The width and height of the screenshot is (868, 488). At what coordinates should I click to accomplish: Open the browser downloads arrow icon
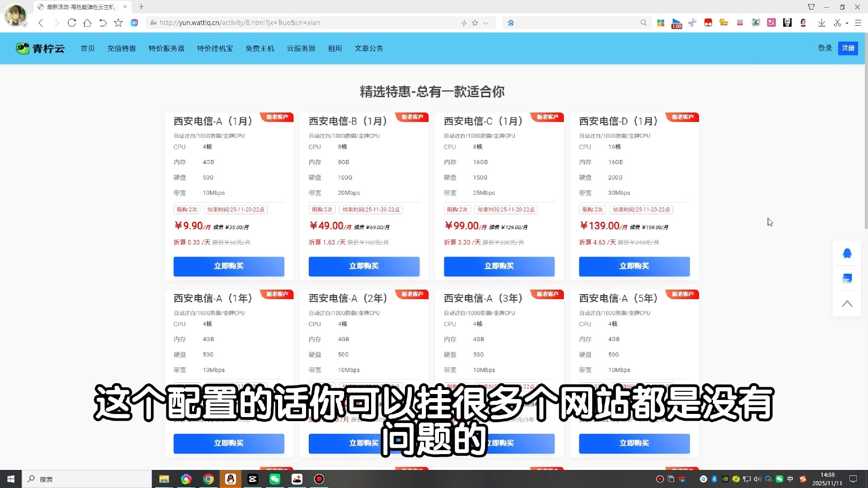click(821, 23)
